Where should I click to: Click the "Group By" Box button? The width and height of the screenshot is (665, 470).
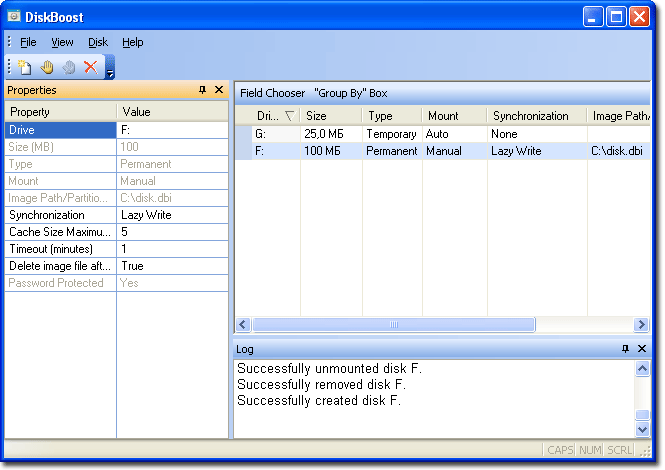(x=350, y=93)
